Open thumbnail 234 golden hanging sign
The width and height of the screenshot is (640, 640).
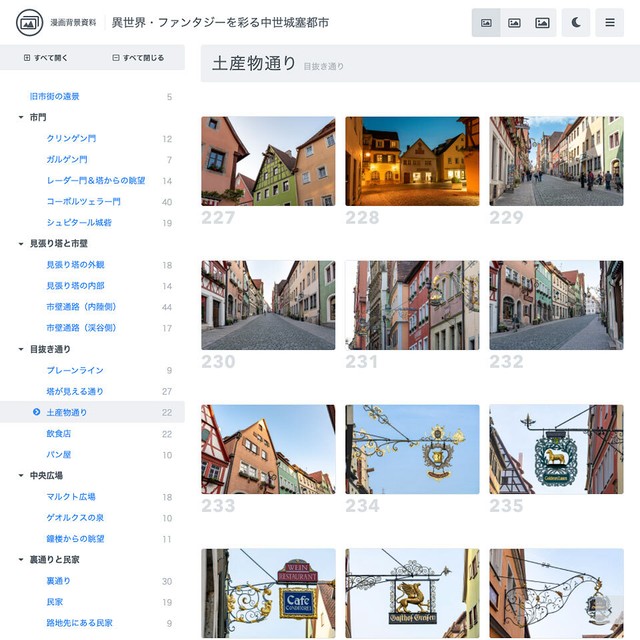tap(412, 449)
